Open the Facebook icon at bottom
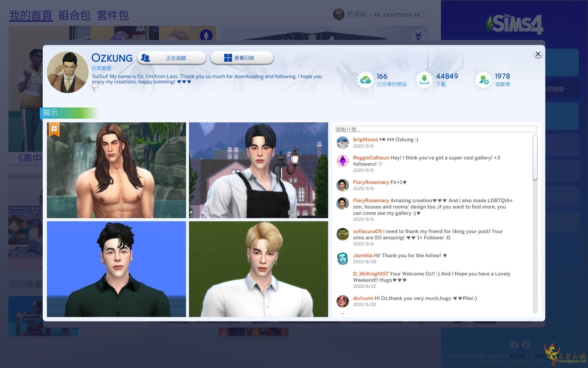 (526, 345)
